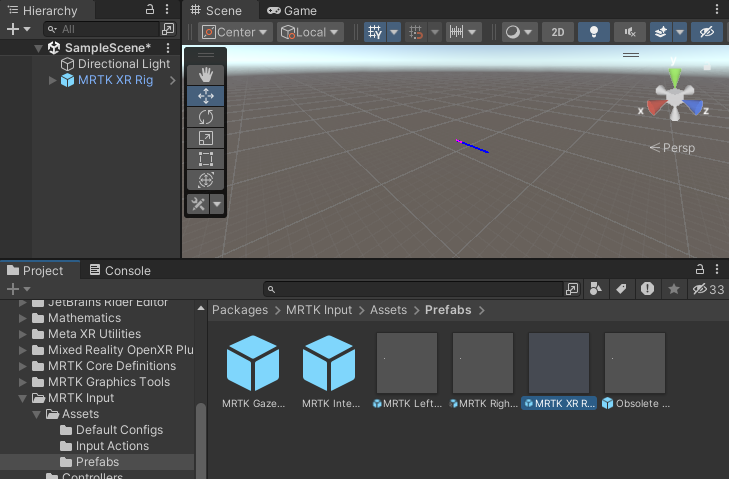Expand MRTK XR Rig children
Screen dimensions: 729x479
pyautogui.click(x=52, y=80)
